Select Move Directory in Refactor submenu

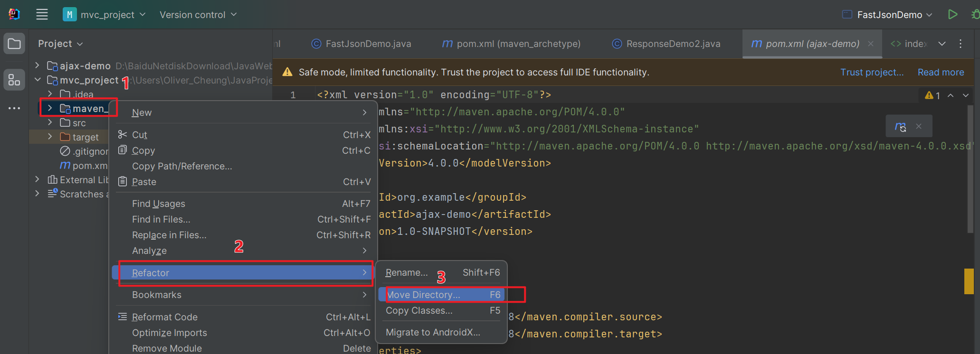441,295
